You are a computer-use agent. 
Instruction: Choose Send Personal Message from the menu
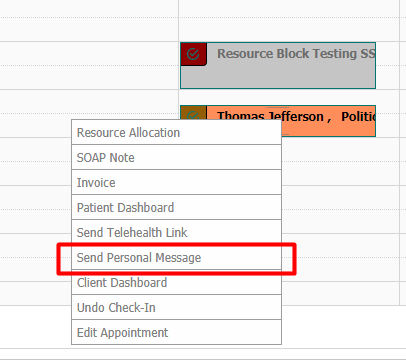(x=176, y=257)
